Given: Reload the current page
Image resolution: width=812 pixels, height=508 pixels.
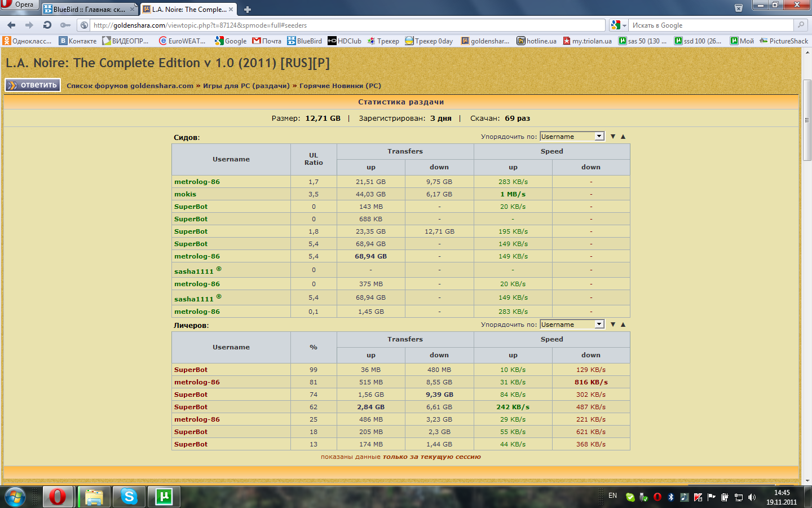Looking at the screenshot, I should (47, 25).
